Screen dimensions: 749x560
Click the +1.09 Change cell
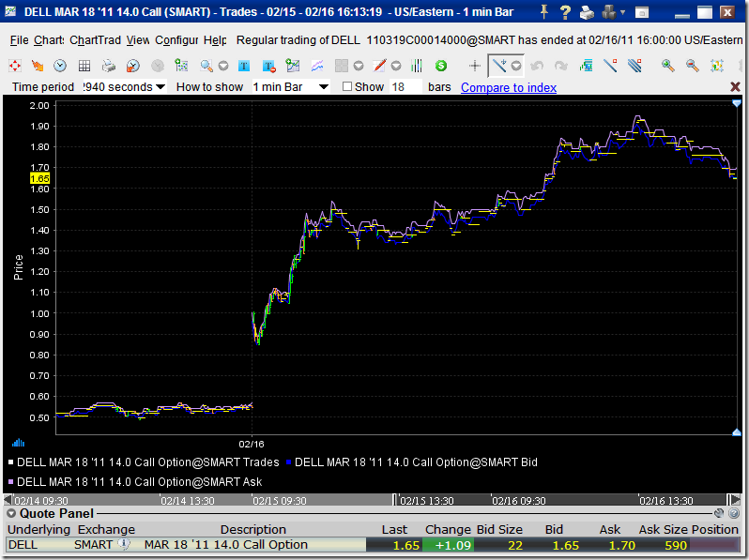click(x=448, y=545)
